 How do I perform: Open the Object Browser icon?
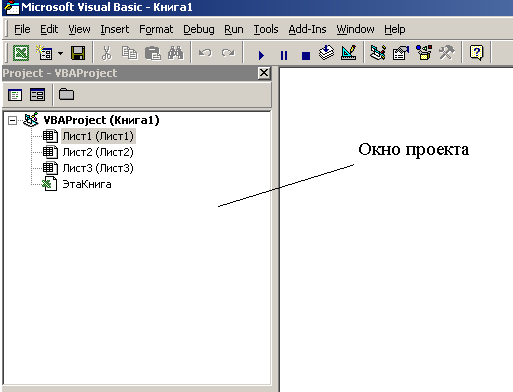click(x=424, y=53)
